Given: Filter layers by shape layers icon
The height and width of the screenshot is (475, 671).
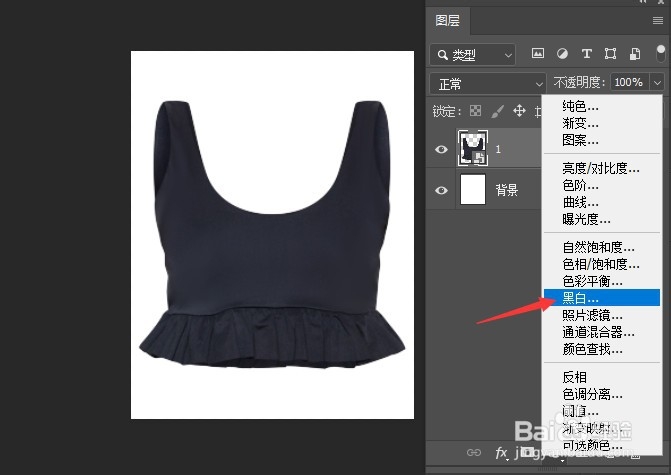Looking at the screenshot, I should 610,53.
